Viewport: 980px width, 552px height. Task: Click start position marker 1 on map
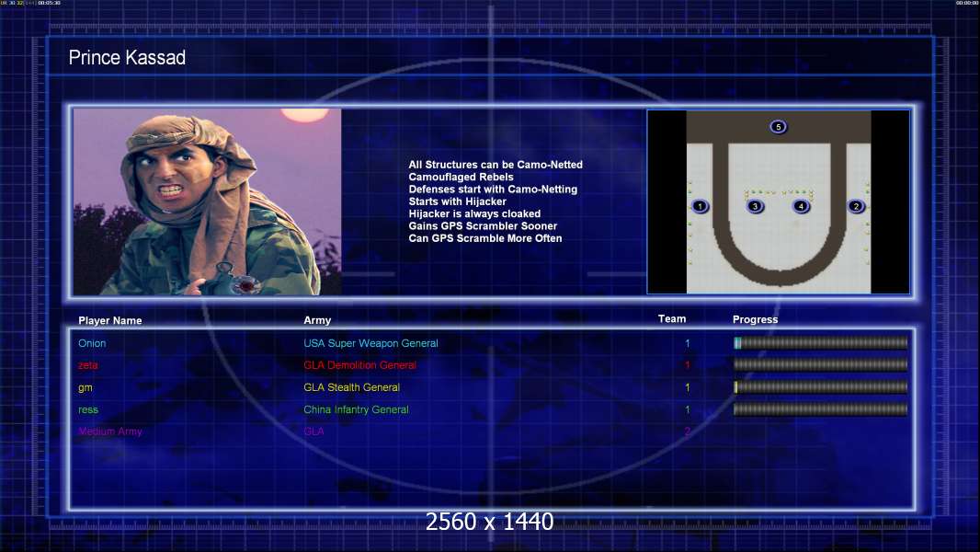(700, 206)
